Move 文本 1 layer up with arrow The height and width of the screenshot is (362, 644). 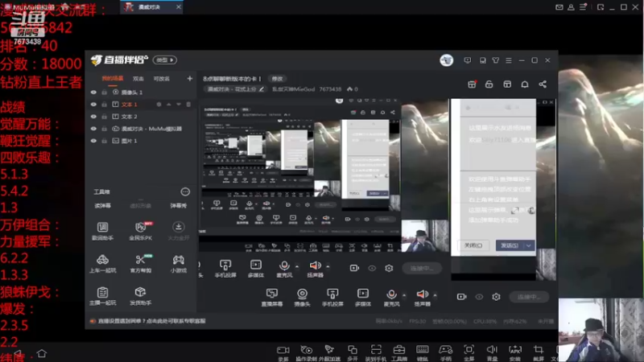pos(169,105)
